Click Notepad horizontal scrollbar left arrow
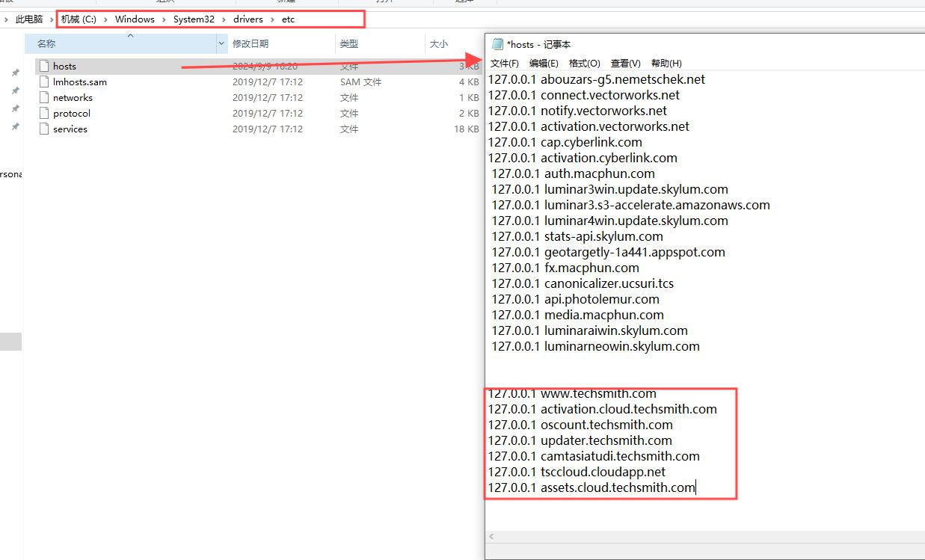The width and height of the screenshot is (925, 560). pyautogui.click(x=491, y=537)
